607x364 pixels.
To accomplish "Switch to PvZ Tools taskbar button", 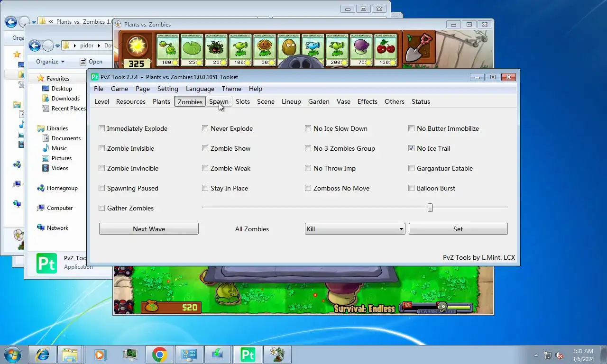I will (x=248, y=355).
